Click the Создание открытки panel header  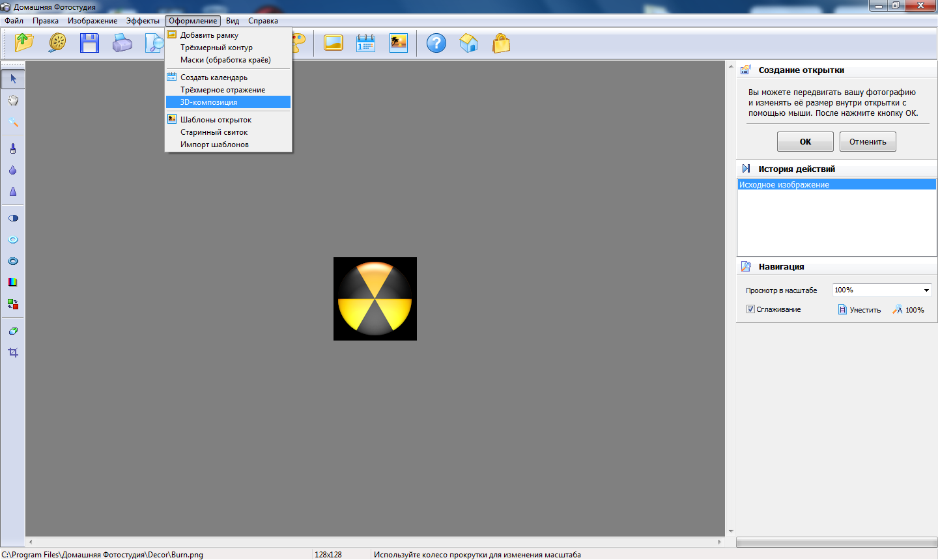pyautogui.click(x=836, y=70)
